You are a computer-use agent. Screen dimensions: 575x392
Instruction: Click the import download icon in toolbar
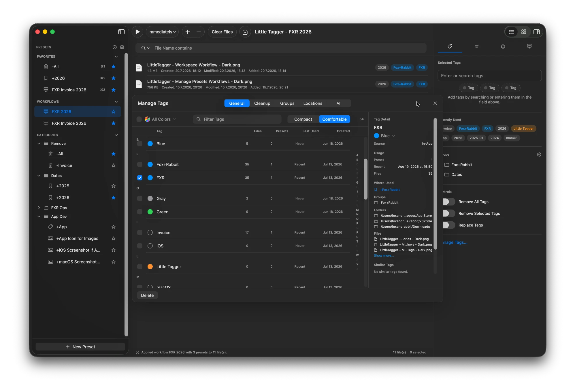point(245,32)
